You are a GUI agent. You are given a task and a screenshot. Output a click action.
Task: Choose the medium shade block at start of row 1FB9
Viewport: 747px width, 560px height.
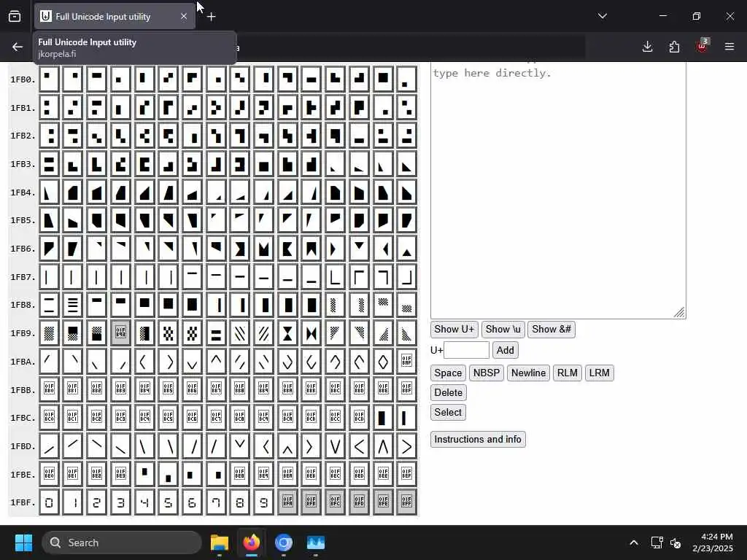49,332
